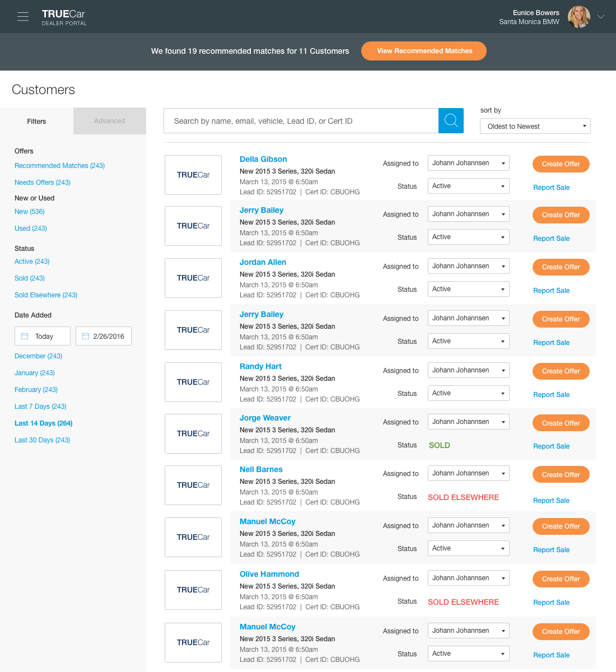Click Report Sale for Nell Barnes
The height and width of the screenshot is (672, 616).
pos(551,500)
